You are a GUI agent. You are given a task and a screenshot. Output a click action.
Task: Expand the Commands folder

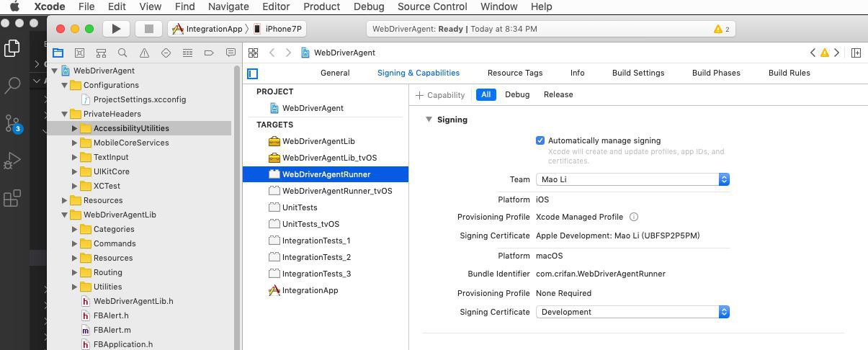tap(74, 243)
